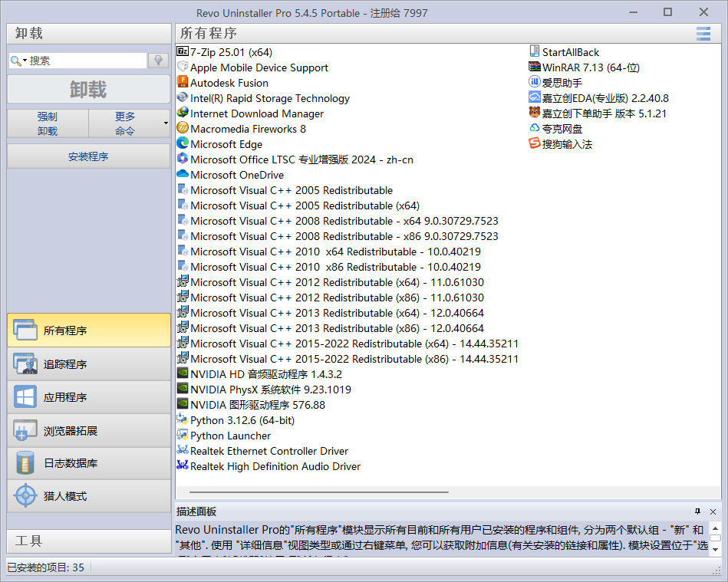Click into the 搜索 input field

[86, 61]
